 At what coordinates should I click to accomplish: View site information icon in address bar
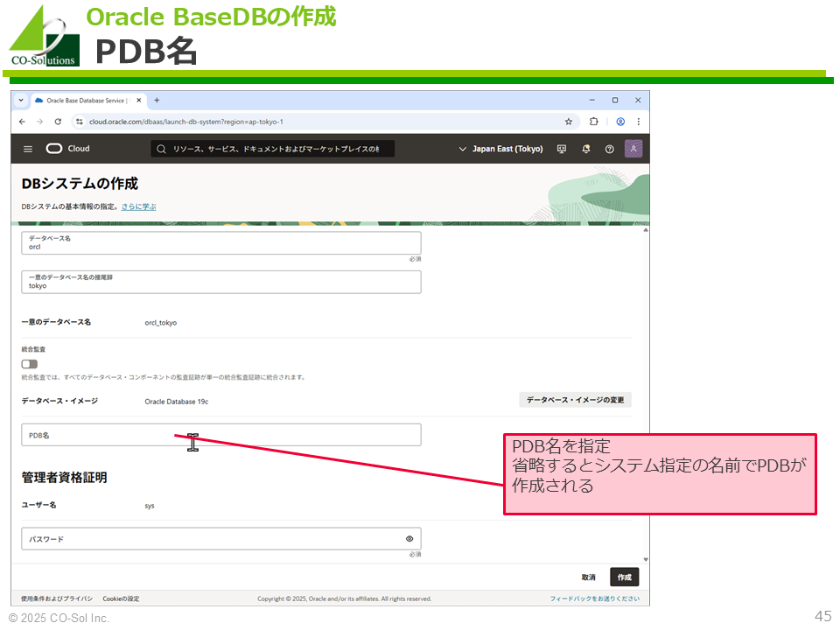80,122
